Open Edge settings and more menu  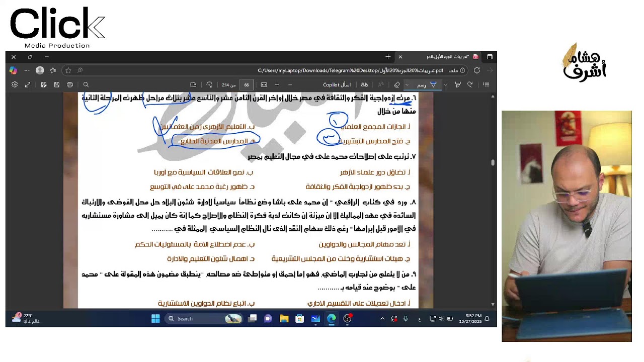(27, 70)
